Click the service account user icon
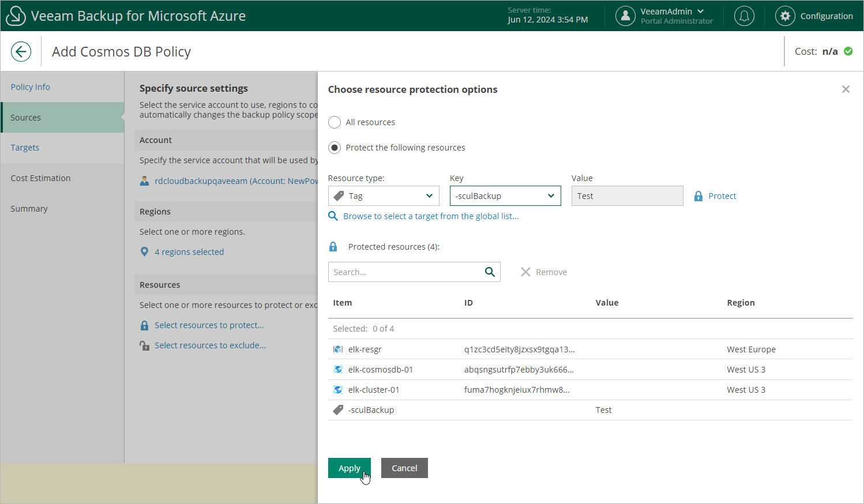 coord(144,181)
